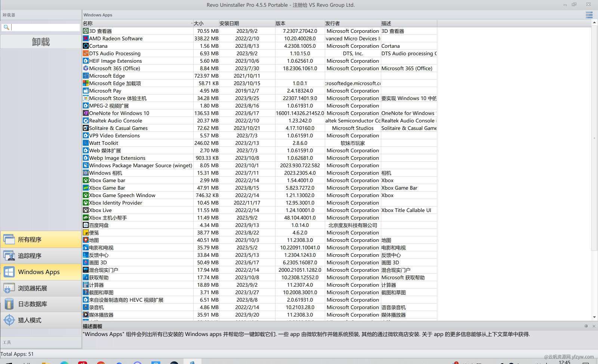Select 混合现实门户 entry
The image size is (598, 364).
coord(259,270)
